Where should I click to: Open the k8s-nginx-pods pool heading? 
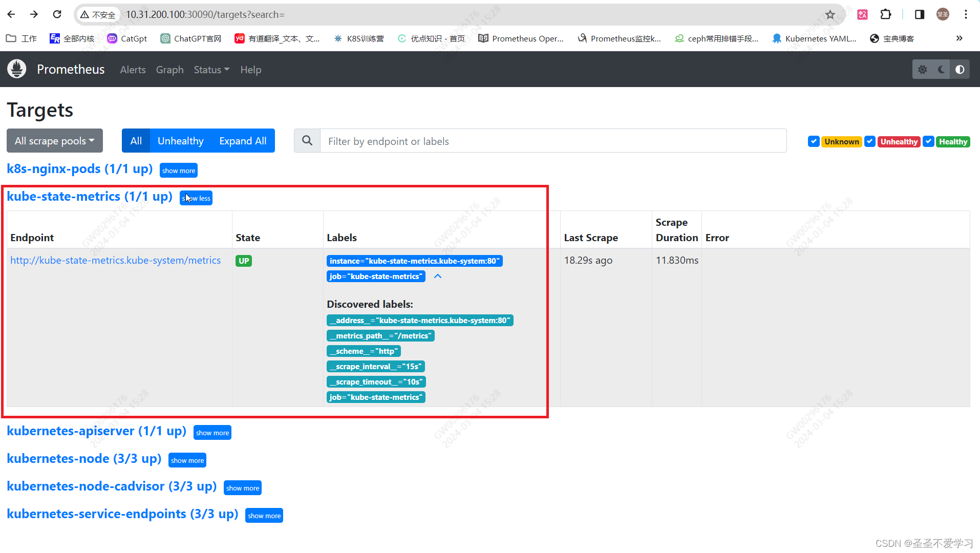(x=80, y=169)
